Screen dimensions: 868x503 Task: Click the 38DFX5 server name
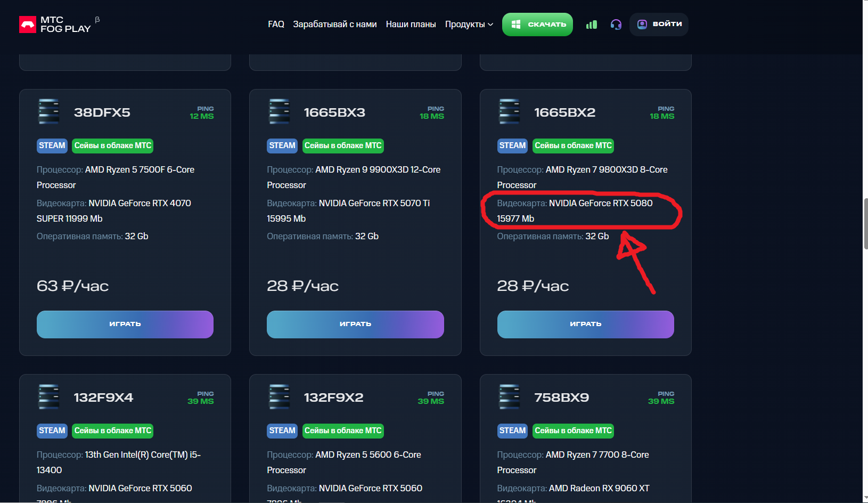tap(102, 112)
